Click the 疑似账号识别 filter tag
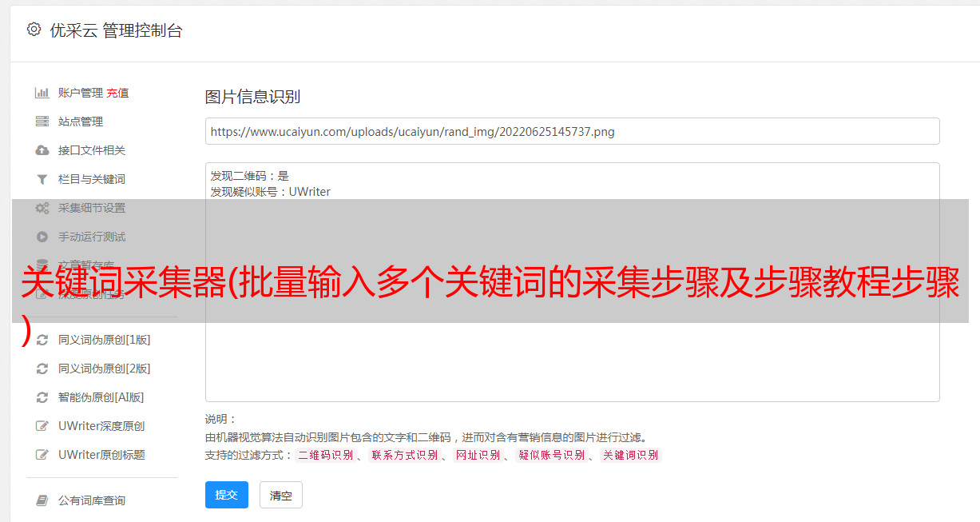 pos(551,455)
